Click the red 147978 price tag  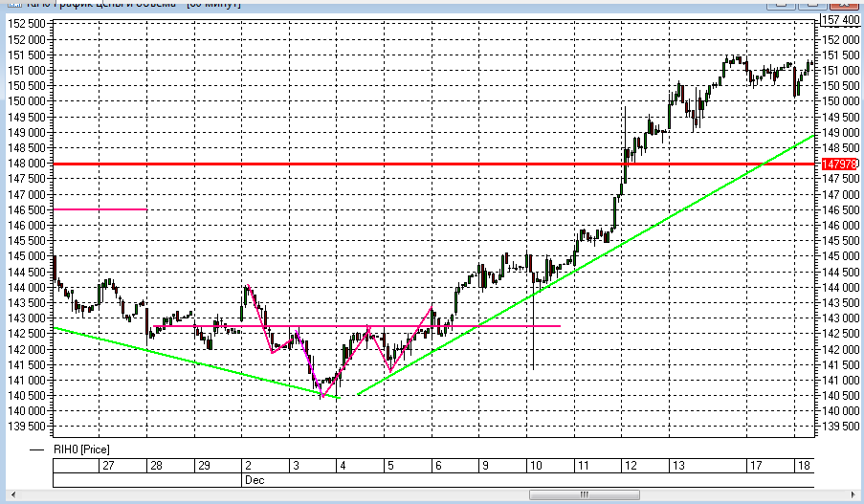pyautogui.click(x=839, y=164)
